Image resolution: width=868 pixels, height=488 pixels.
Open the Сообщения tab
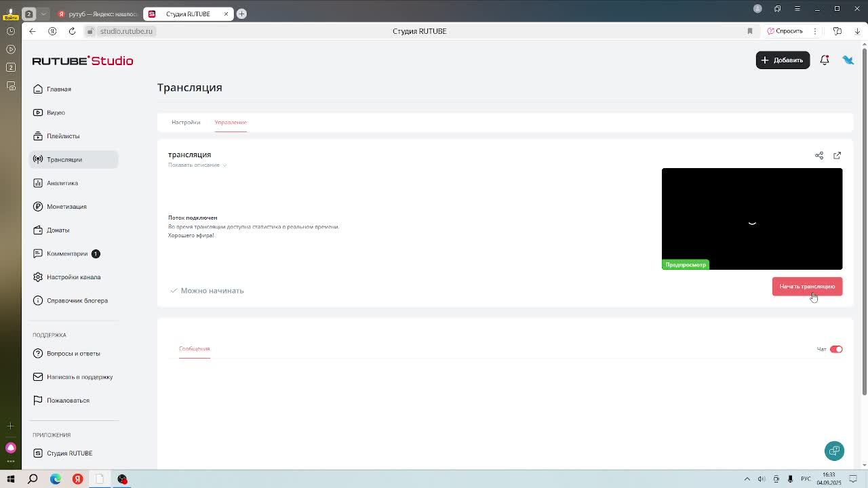[x=195, y=349]
